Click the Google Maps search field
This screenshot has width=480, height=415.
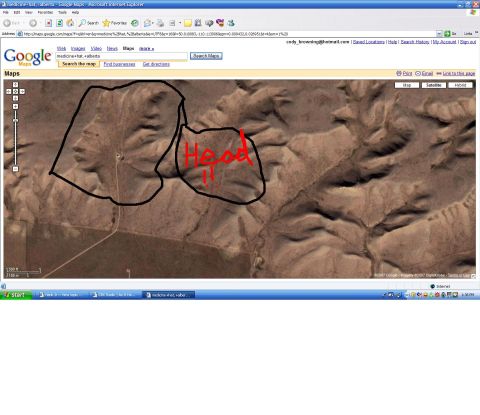pos(122,56)
